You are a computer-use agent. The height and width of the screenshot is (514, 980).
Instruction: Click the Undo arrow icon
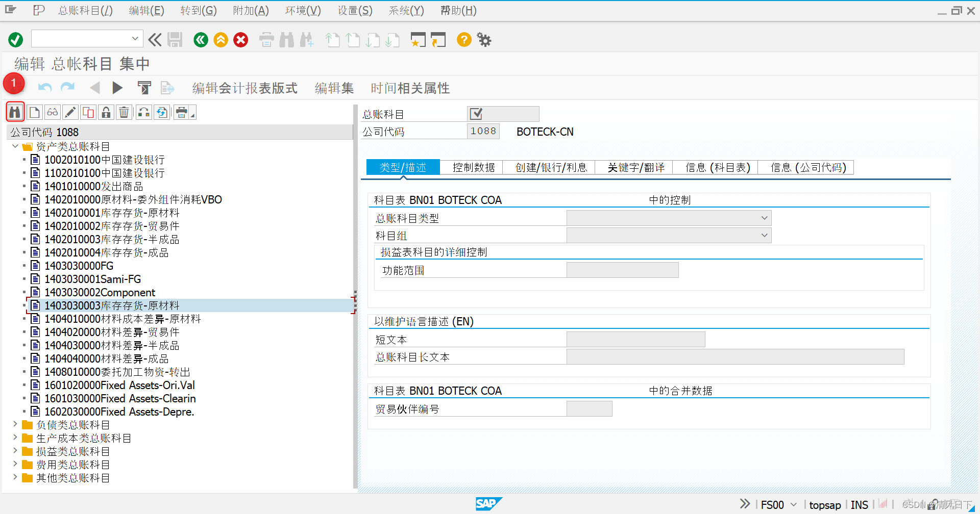[x=45, y=88]
